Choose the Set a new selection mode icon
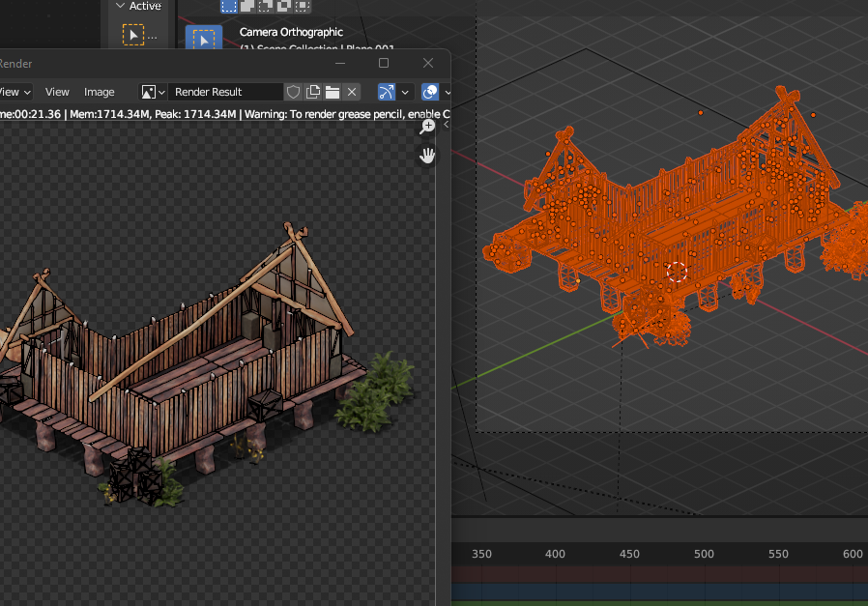The image size is (868, 606). pyautogui.click(x=229, y=6)
